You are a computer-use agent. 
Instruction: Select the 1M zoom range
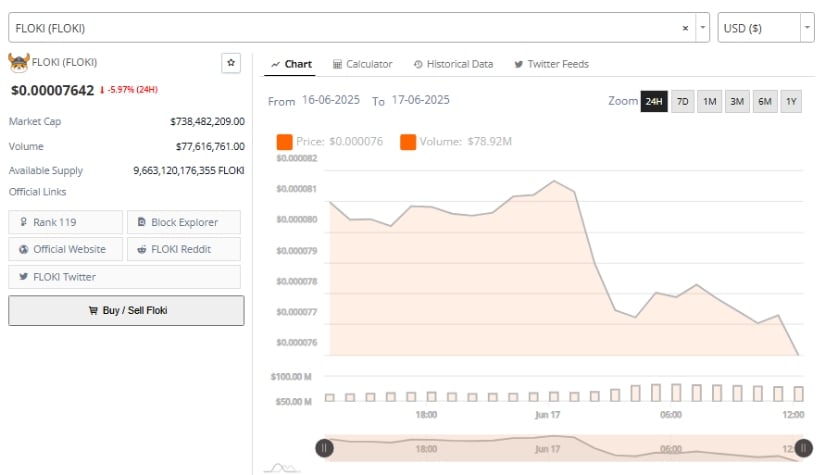coord(710,102)
